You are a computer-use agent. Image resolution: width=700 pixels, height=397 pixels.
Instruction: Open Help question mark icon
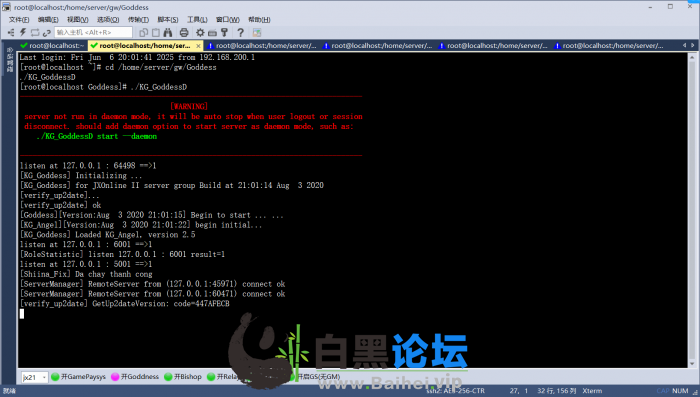(x=240, y=32)
